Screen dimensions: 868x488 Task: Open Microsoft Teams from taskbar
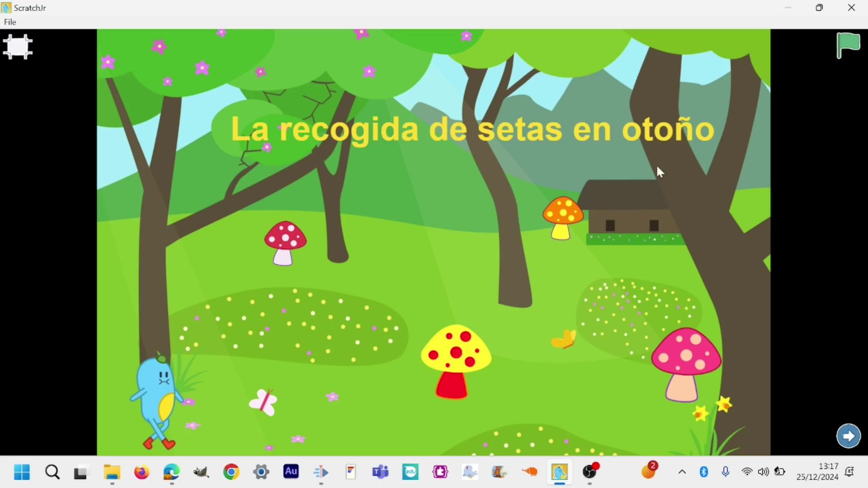[381, 472]
